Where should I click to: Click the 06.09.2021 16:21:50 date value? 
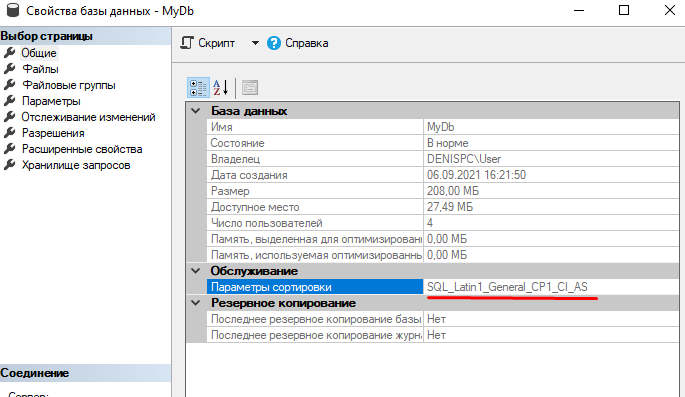pyautogui.click(x=476, y=175)
